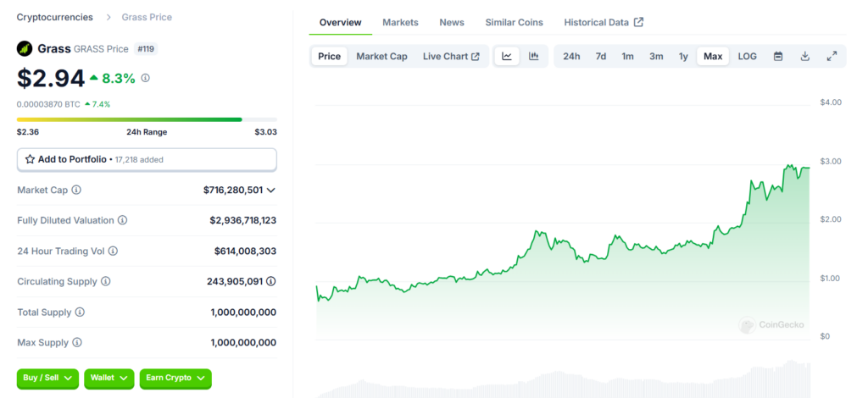Viewport: 868px width, 398px height.
Task: Switch to line chart view icon
Action: pyautogui.click(x=507, y=57)
